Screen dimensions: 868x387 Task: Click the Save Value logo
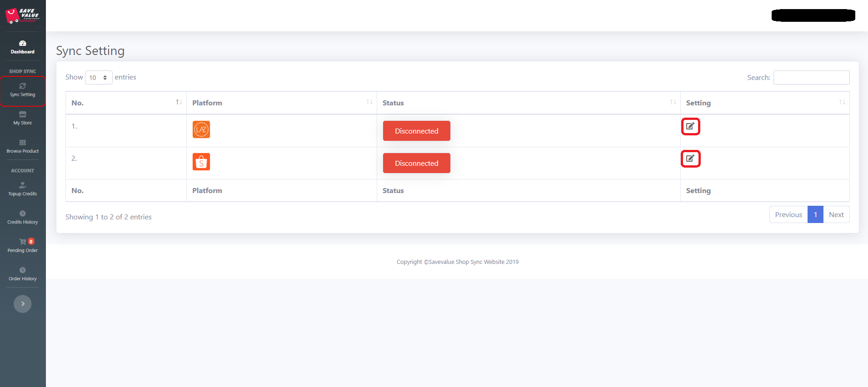tap(22, 15)
